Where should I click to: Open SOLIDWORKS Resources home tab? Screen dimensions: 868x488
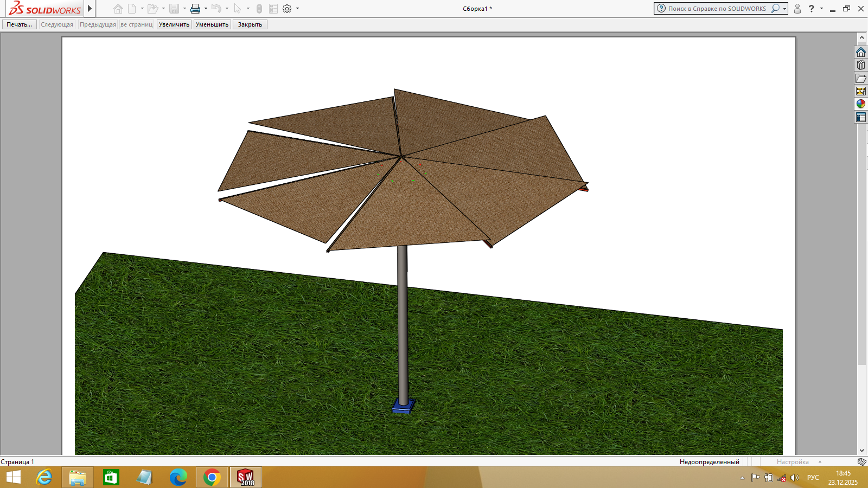click(x=861, y=52)
